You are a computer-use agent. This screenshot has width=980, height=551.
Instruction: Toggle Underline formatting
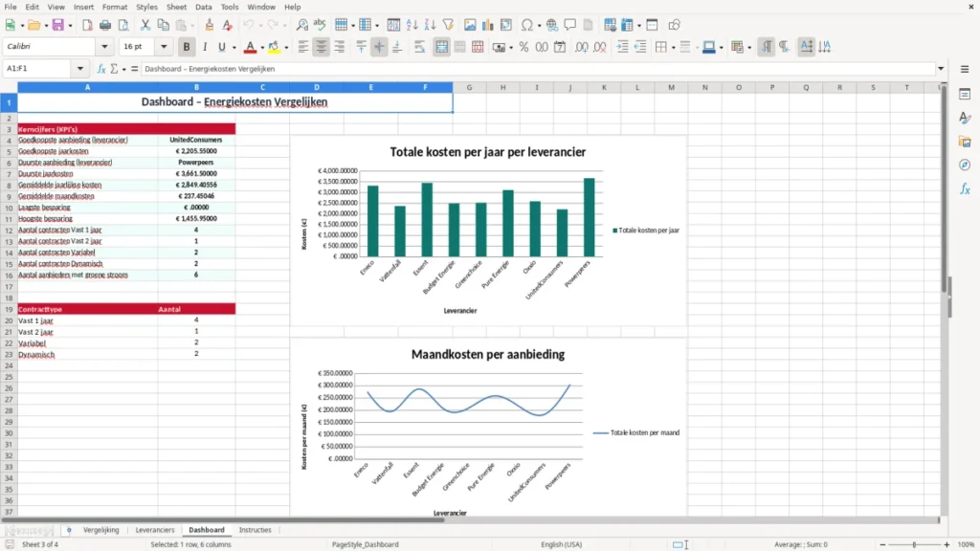coord(221,47)
